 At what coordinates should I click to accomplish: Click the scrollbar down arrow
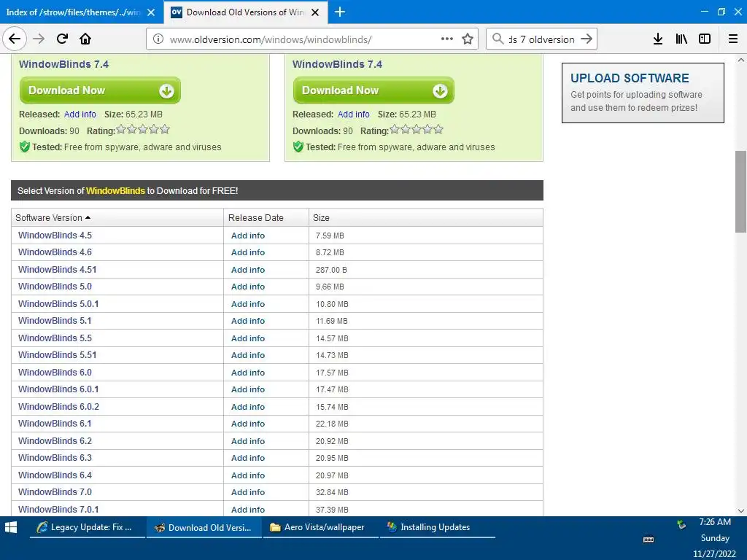tap(741, 510)
